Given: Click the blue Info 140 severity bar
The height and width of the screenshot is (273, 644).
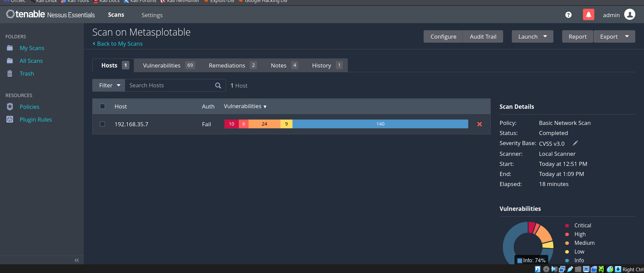Looking at the screenshot, I should (380, 124).
